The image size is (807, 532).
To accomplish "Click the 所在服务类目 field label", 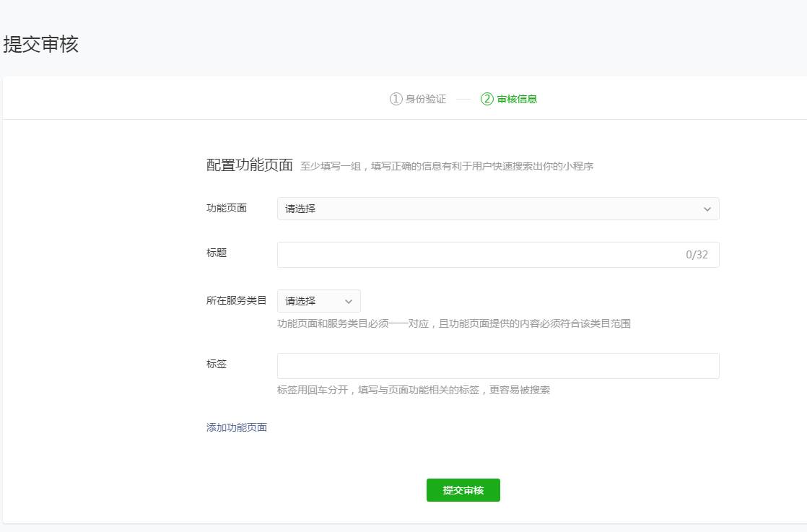I will [236, 300].
